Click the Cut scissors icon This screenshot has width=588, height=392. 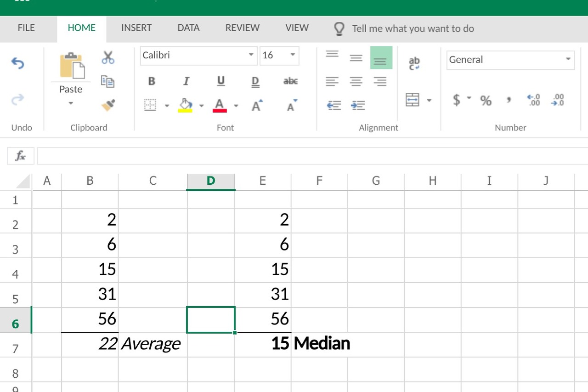point(108,57)
